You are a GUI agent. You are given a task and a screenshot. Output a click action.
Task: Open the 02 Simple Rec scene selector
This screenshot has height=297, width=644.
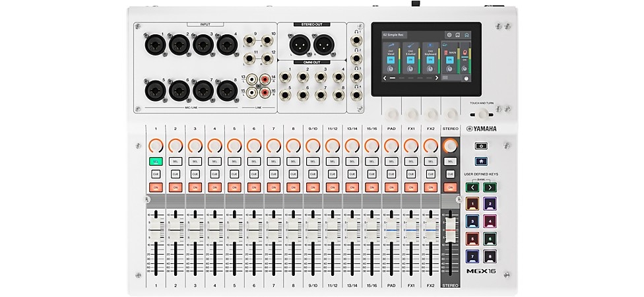click(x=395, y=35)
